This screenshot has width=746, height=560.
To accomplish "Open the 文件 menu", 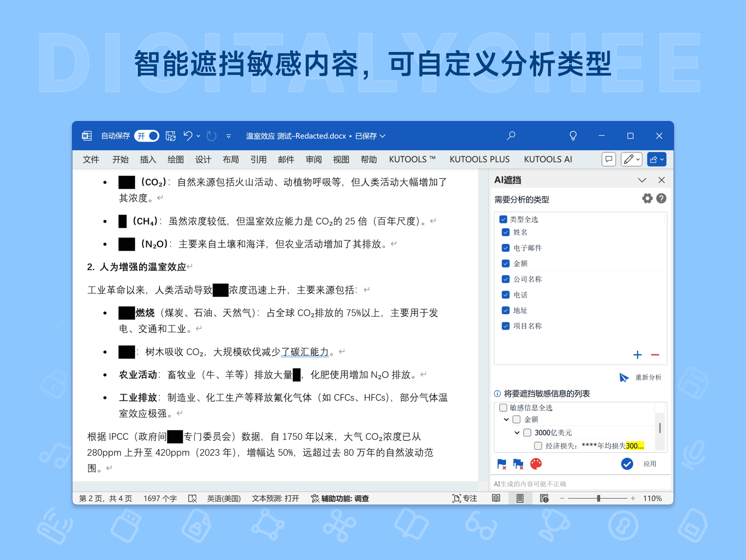I will (91, 160).
